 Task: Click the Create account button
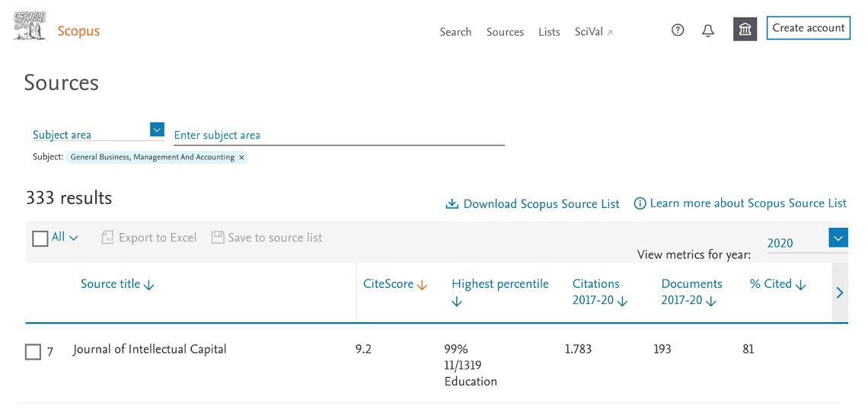pyautogui.click(x=808, y=28)
